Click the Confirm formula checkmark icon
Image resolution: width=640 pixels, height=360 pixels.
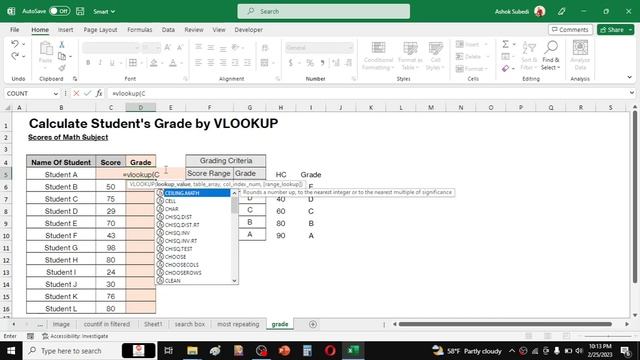[87, 93]
